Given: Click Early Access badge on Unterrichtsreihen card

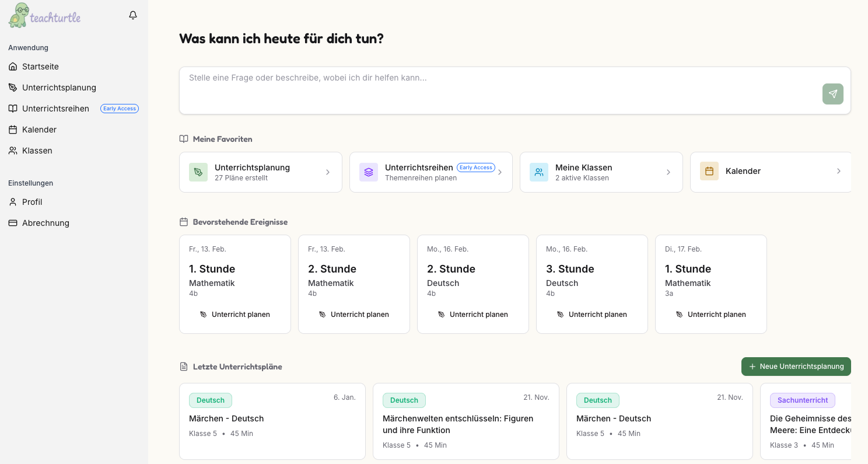Looking at the screenshot, I should [476, 168].
